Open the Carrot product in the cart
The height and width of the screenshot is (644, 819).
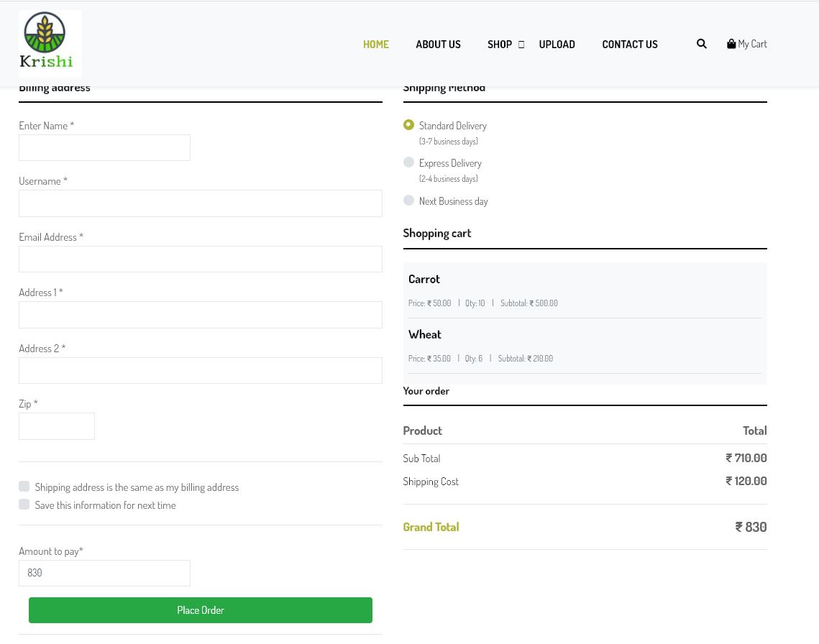click(424, 278)
